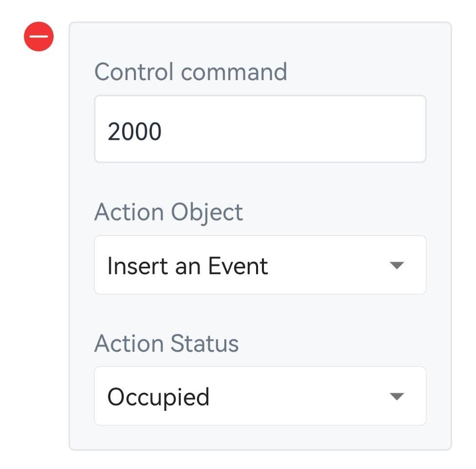Select the word 'Event' in Action Object

(x=238, y=266)
